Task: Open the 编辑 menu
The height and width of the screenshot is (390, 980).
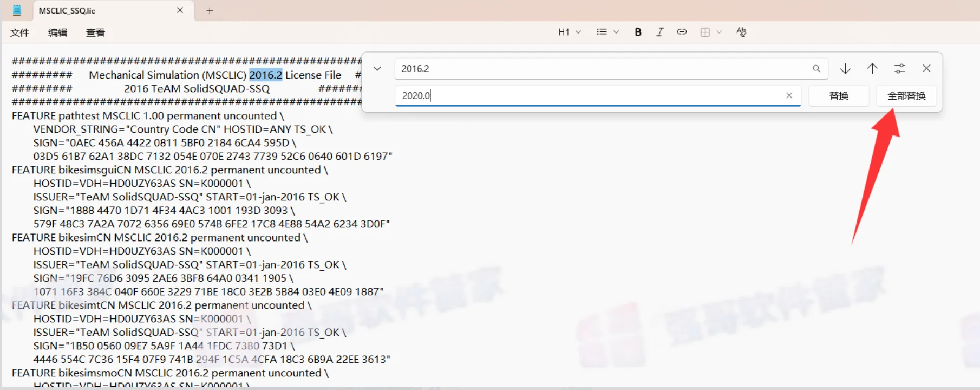Action: coord(57,32)
